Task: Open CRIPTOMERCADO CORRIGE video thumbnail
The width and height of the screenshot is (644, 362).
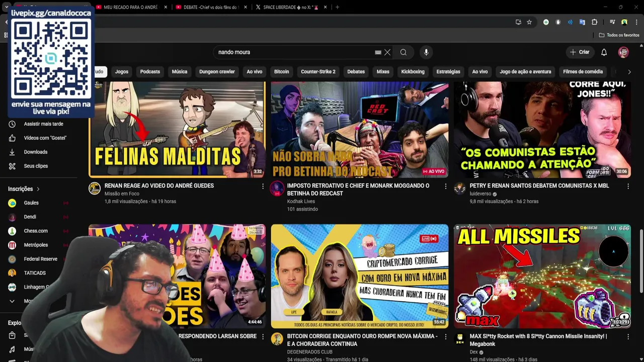Action: [x=360, y=276]
